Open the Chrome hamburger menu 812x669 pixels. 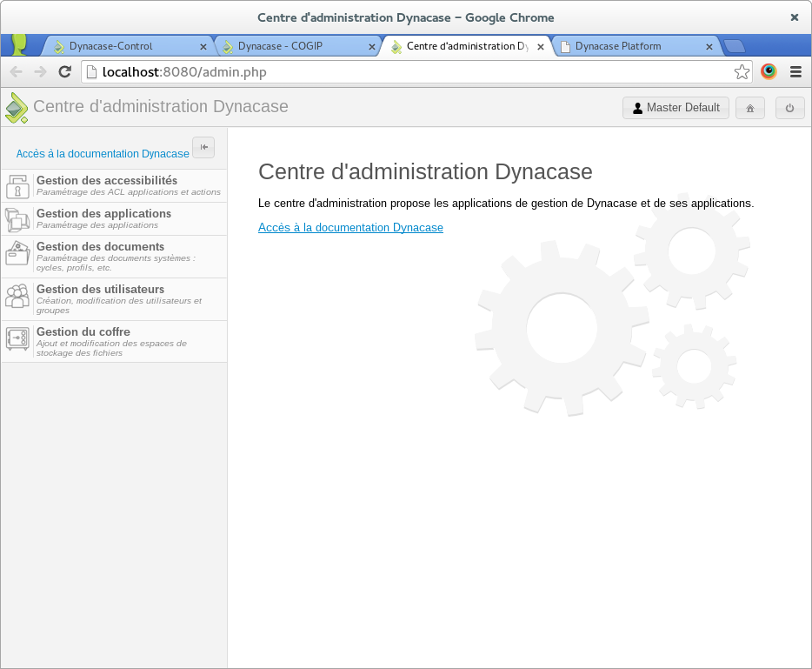point(796,72)
